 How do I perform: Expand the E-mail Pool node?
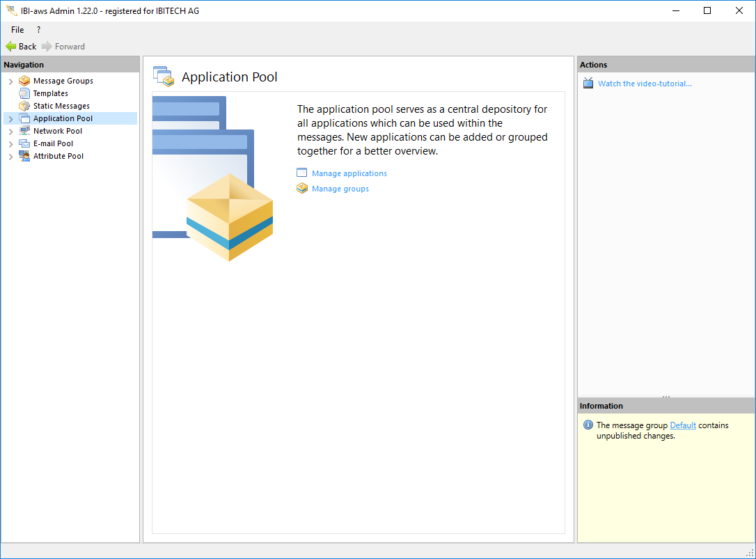pos(10,144)
